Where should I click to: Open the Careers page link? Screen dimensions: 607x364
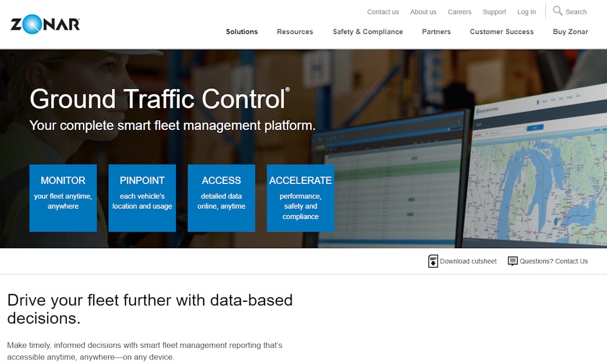click(459, 12)
